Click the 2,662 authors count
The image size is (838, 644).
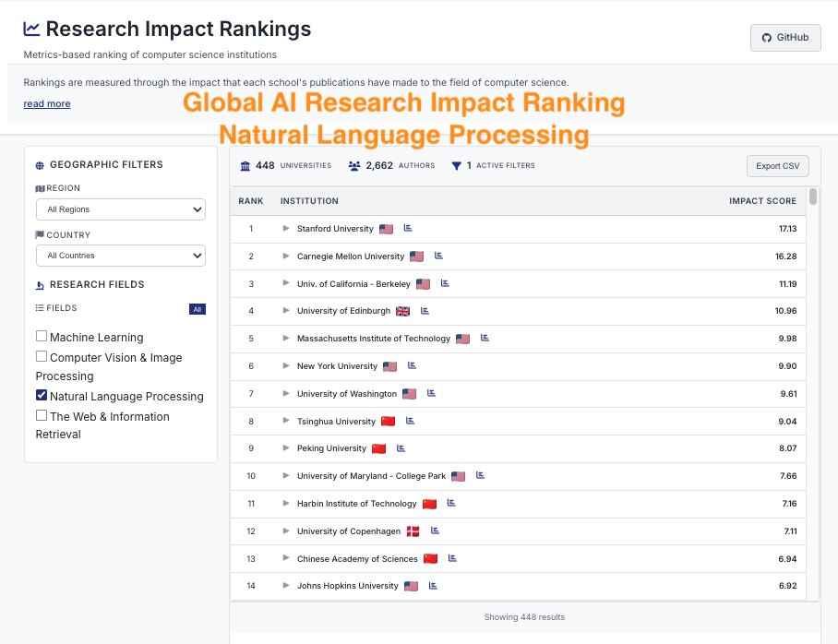[x=379, y=166]
